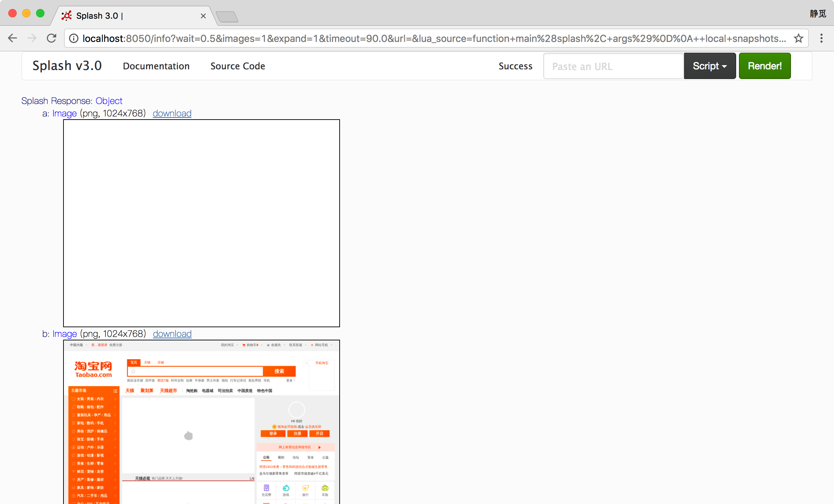This screenshot has width=834, height=504.
Task: Close the Splash 3.0 tab
Action: tap(203, 16)
